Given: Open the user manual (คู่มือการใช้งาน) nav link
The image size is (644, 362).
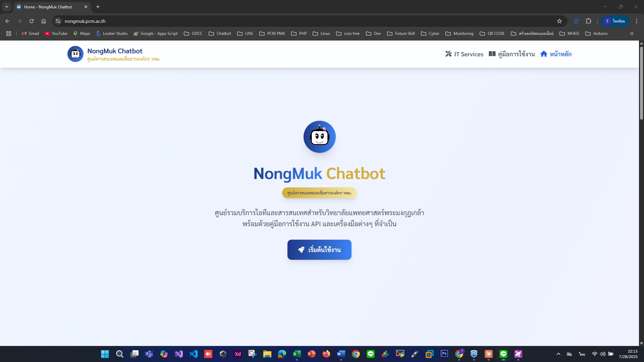Looking at the screenshot, I should point(512,54).
